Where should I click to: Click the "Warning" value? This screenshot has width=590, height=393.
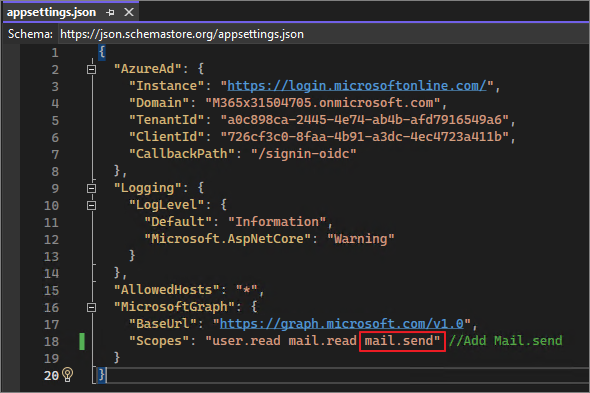click(360, 239)
